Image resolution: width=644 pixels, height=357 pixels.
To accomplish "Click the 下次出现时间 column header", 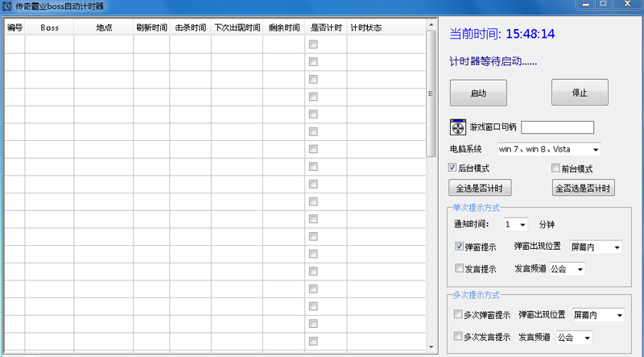I will pyautogui.click(x=237, y=27).
